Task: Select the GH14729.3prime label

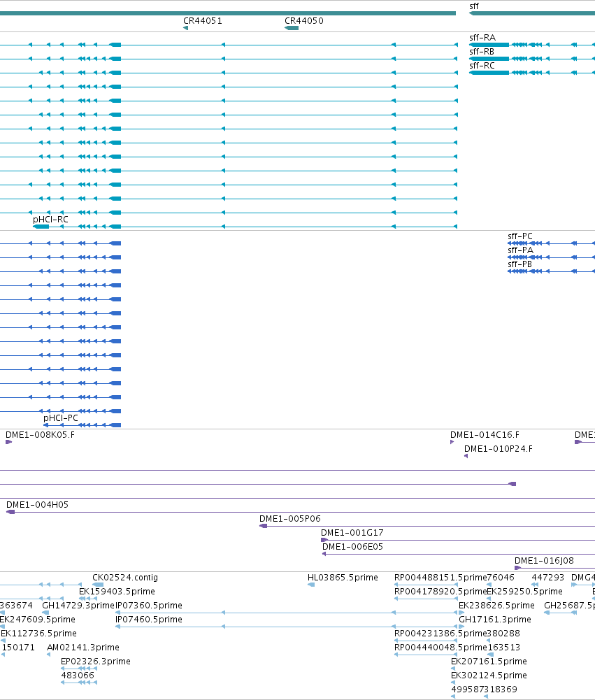Action: (x=78, y=606)
